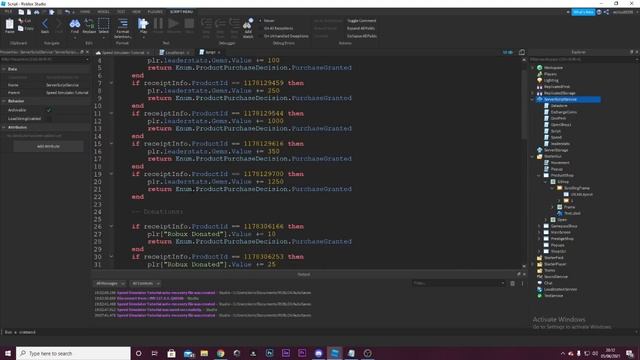Switch to LocalScript editor tab
The image size is (640, 360).
click(x=175, y=52)
